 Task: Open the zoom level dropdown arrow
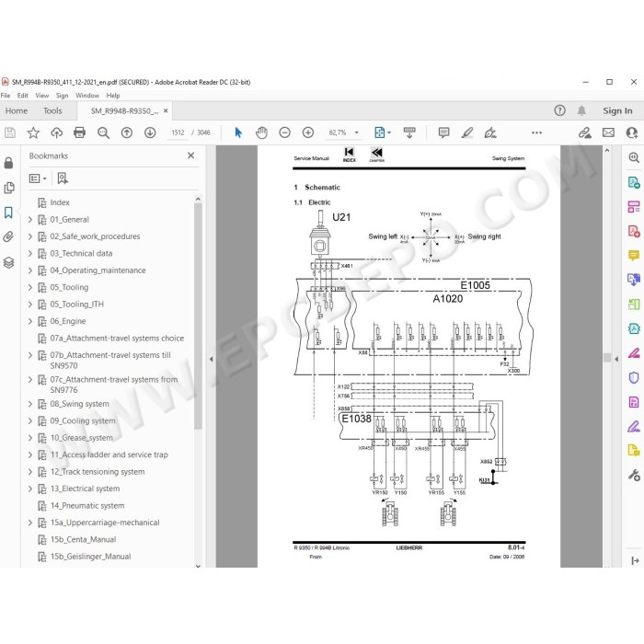[x=357, y=132]
